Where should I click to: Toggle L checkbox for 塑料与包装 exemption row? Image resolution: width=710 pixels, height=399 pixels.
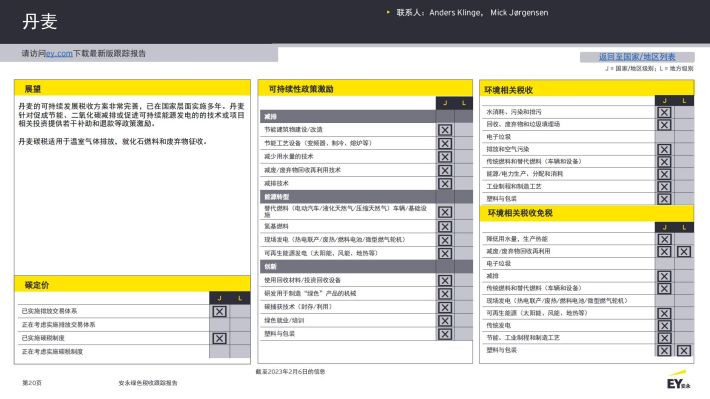(x=684, y=350)
